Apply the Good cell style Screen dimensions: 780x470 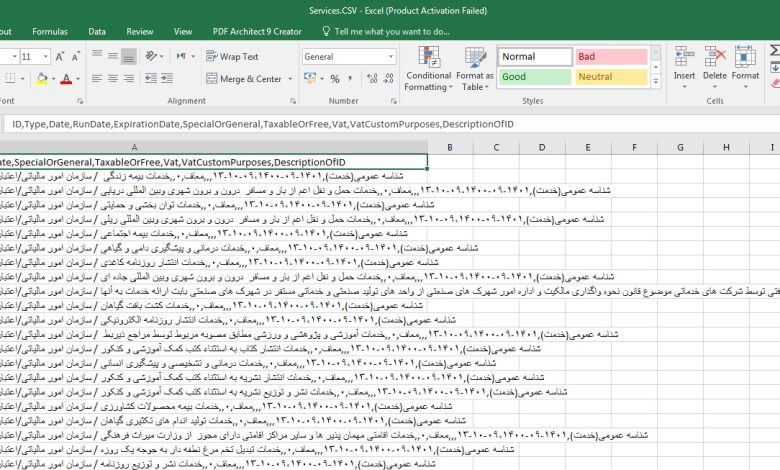point(534,77)
